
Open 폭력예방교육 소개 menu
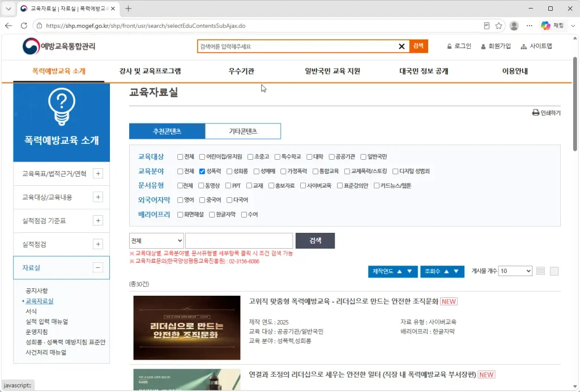(x=59, y=71)
